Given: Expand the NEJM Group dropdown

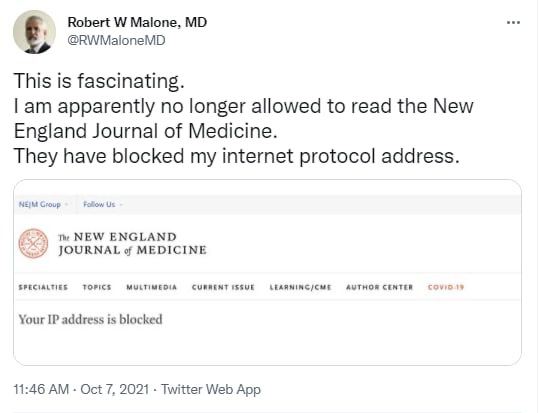Looking at the screenshot, I should 43,204.
